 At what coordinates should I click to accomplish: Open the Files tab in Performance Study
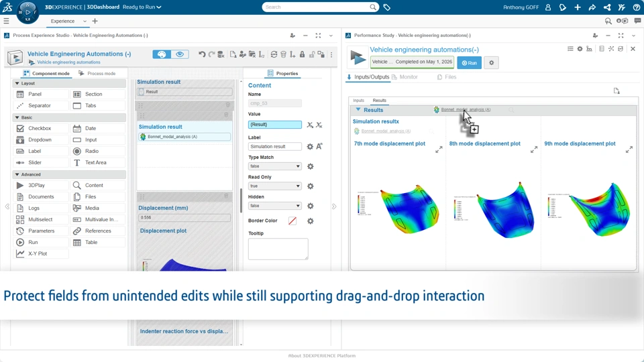(x=447, y=76)
